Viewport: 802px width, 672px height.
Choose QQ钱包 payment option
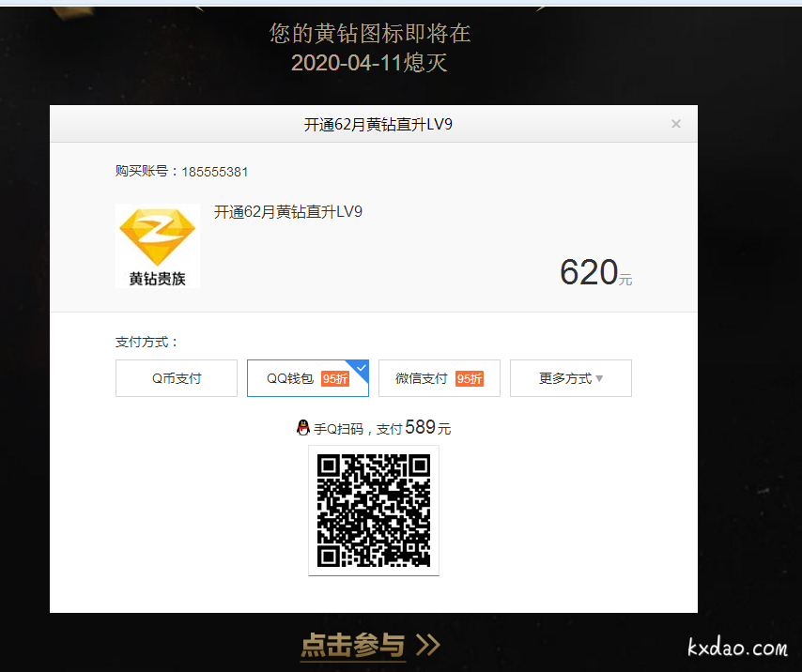308,378
